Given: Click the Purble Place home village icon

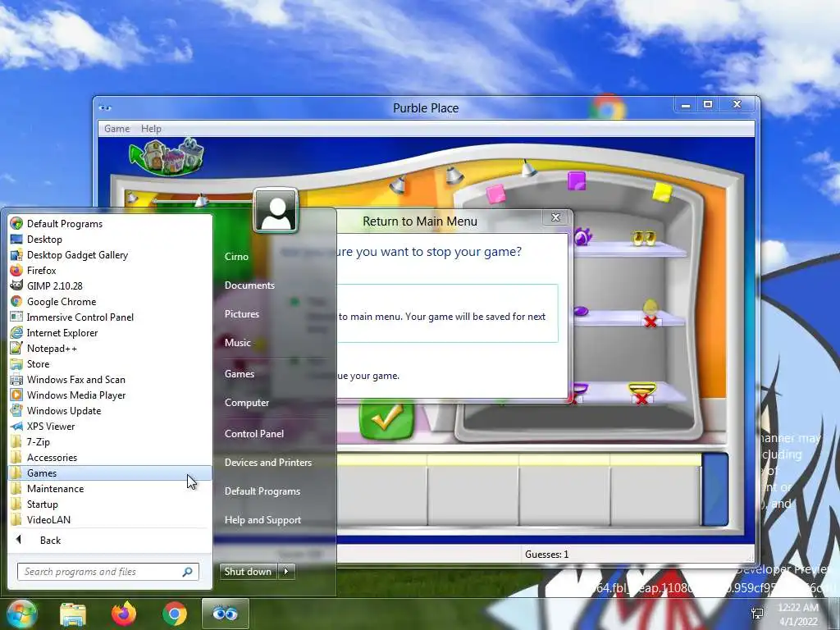Looking at the screenshot, I should coord(167,157).
